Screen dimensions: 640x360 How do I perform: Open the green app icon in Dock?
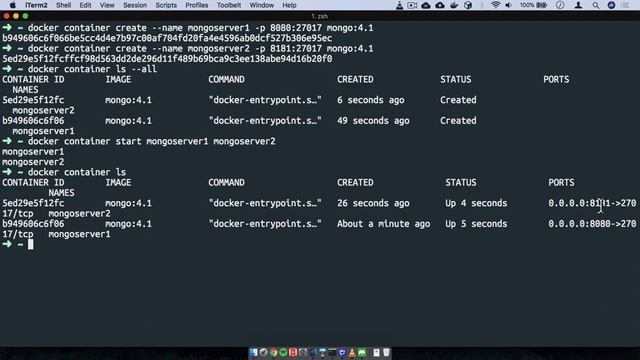[362, 352]
